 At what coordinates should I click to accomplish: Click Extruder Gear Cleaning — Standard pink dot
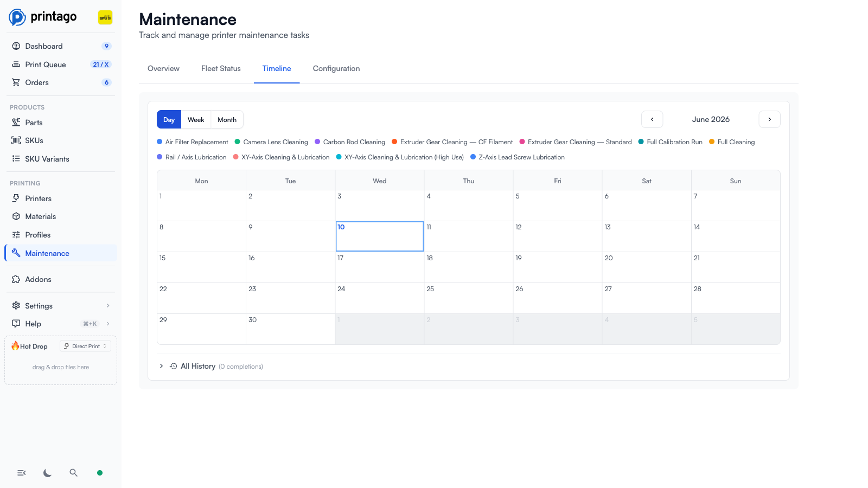click(x=522, y=142)
